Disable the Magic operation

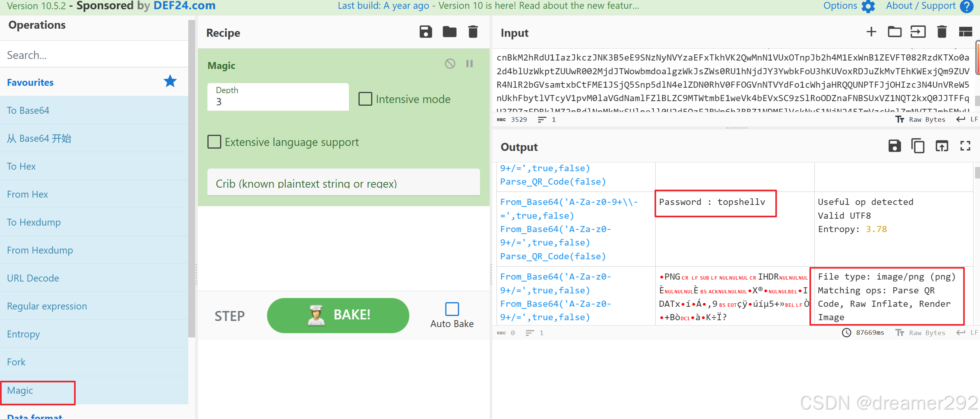tap(450, 64)
